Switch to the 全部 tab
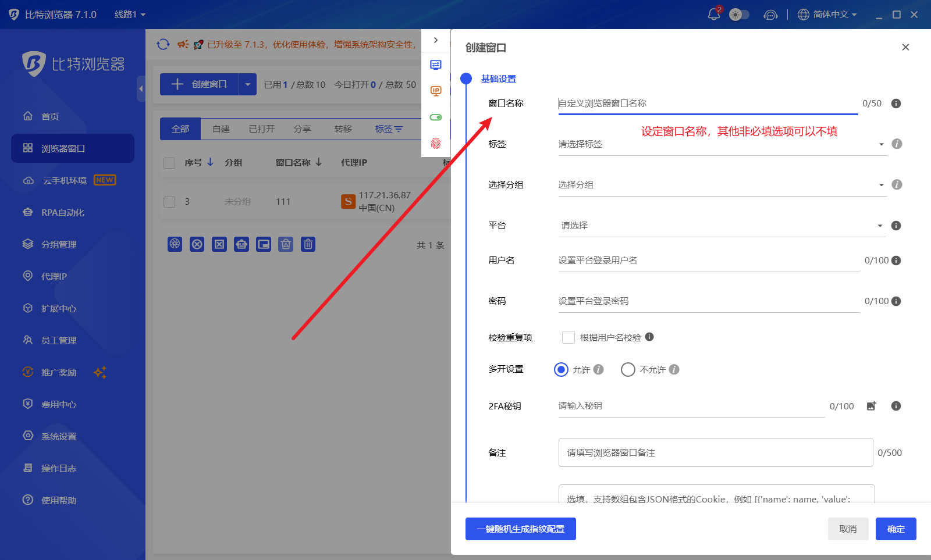Screen dimensions: 931x560 [180, 129]
